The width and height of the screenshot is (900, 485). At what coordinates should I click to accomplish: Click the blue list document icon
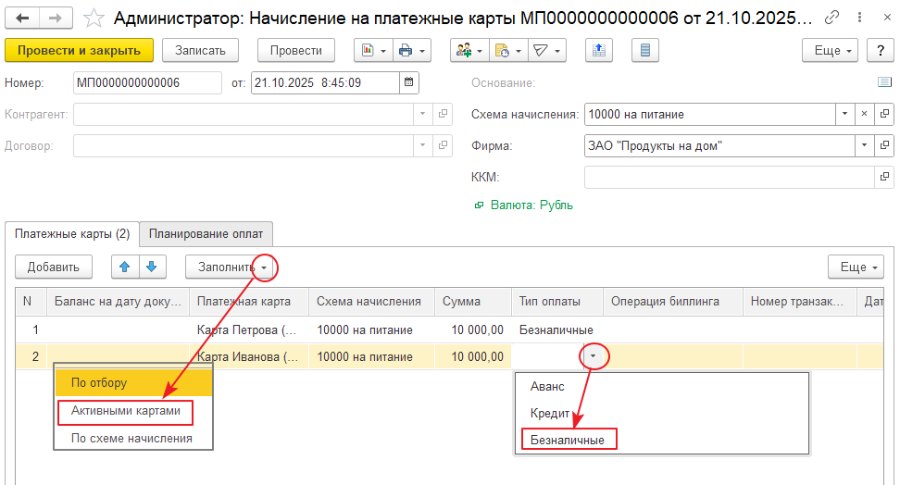645,51
